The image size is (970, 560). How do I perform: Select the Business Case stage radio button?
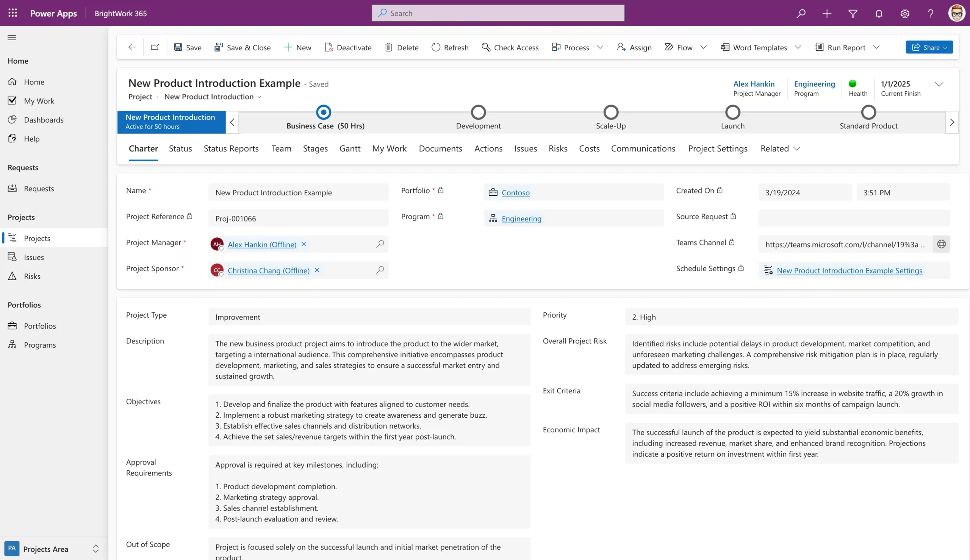coord(323,112)
